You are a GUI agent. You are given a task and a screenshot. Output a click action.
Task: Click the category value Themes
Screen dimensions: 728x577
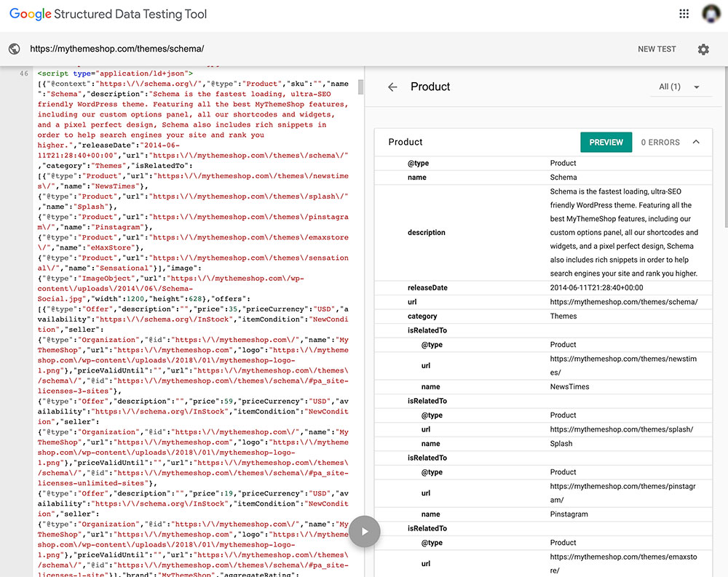pos(563,316)
